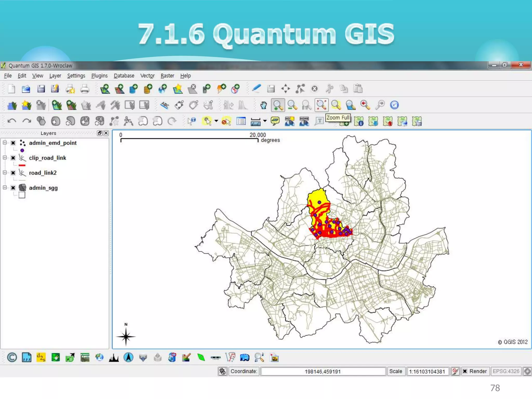Create a new project with blank page icon

[x=11, y=89]
